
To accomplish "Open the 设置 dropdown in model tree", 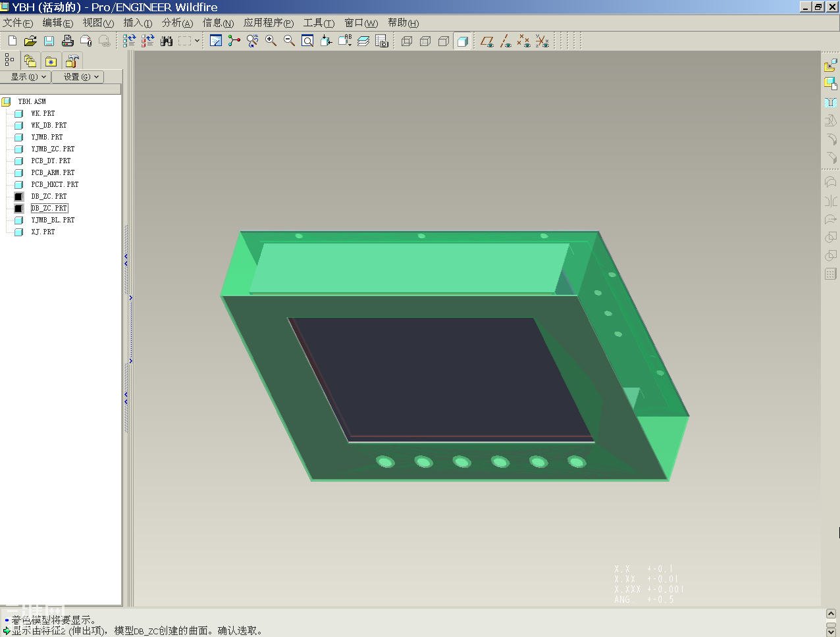I will click(79, 77).
